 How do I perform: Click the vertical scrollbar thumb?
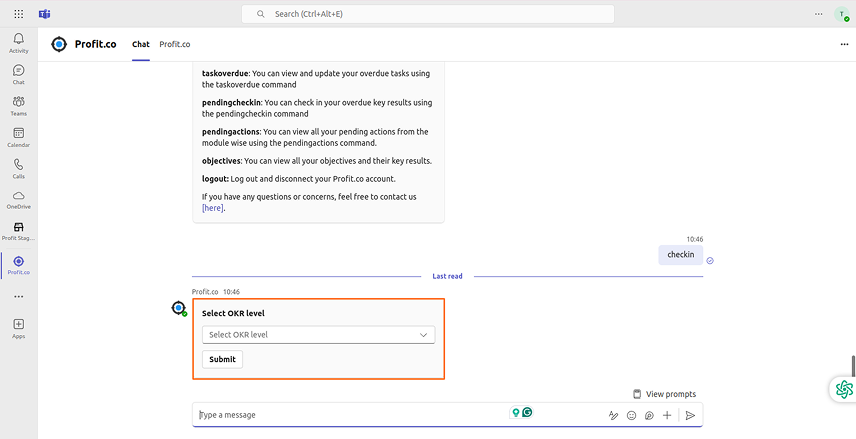coord(853,365)
